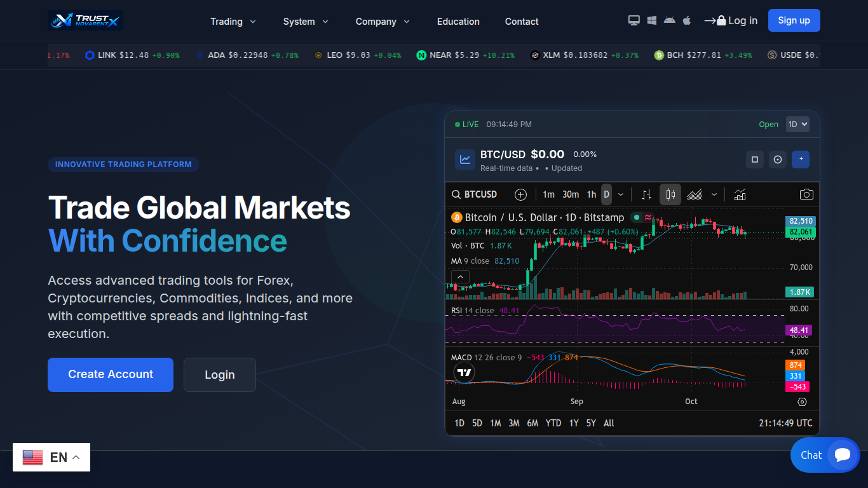Click the blue chart icon beside BTC/USD
Screen dimensions: 868x488
pyautogui.click(x=465, y=159)
